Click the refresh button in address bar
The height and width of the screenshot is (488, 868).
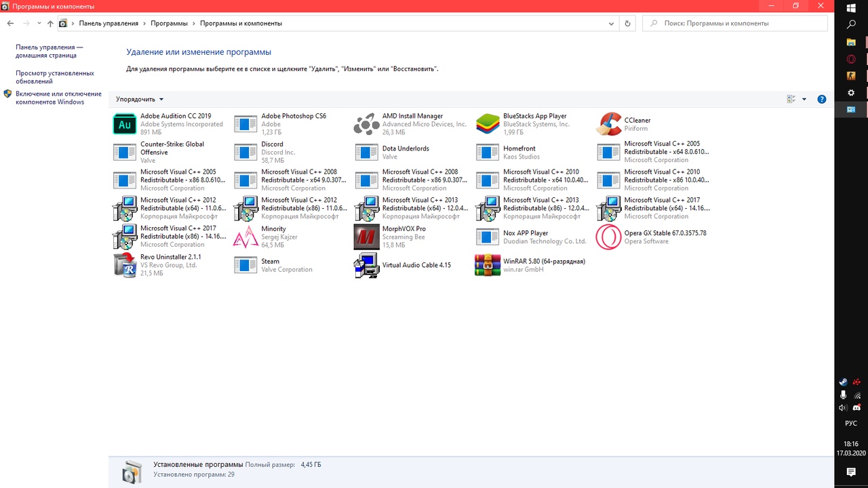pos(627,23)
